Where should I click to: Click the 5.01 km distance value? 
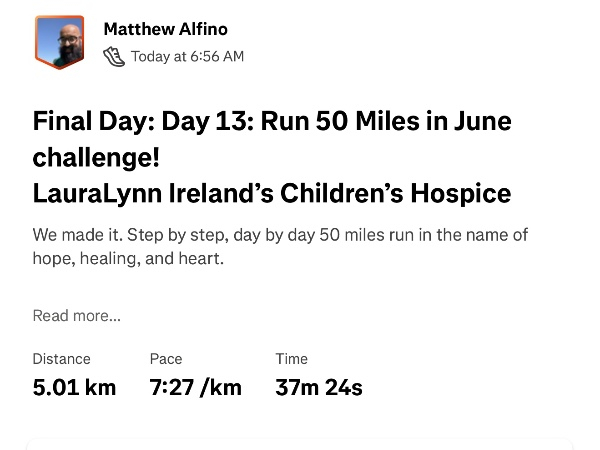(x=74, y=387)
